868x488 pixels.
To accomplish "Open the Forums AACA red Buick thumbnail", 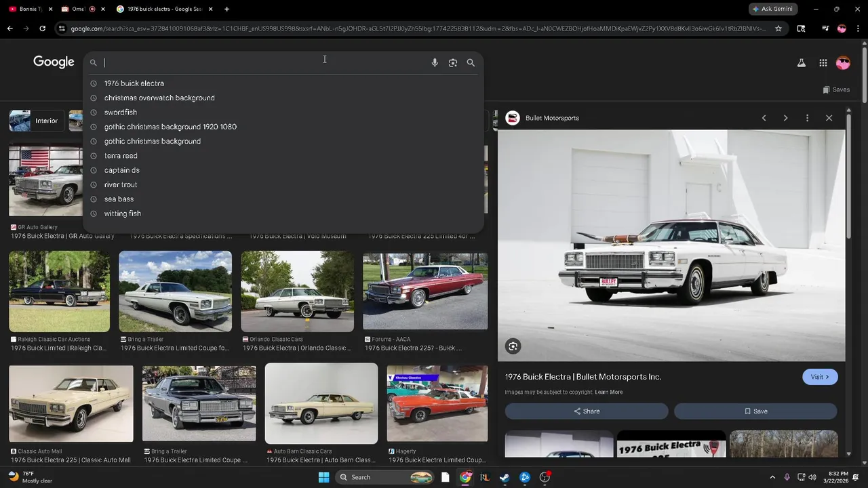I will (425, 291).
